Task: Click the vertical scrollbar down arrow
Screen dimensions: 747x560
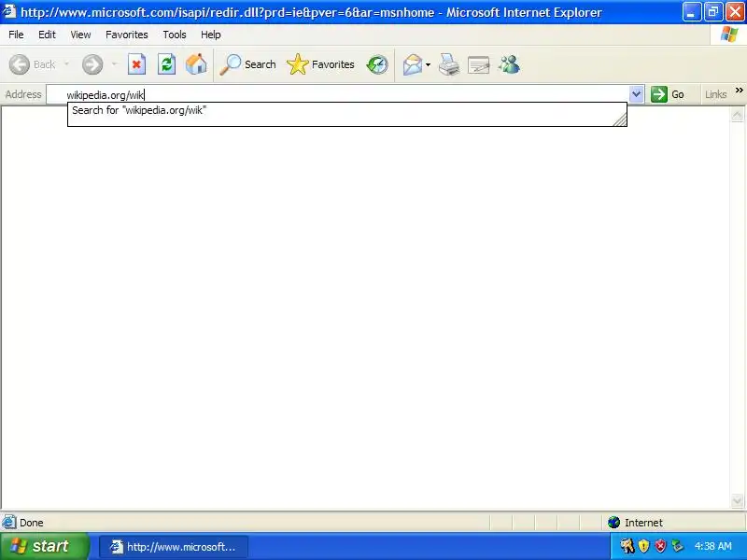Action: (x=737, y=501)
